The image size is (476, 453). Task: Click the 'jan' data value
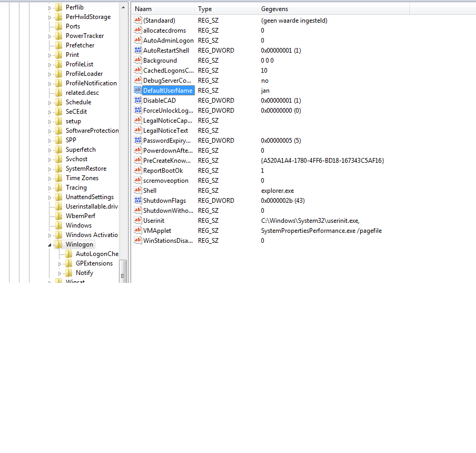coord(265,91)
